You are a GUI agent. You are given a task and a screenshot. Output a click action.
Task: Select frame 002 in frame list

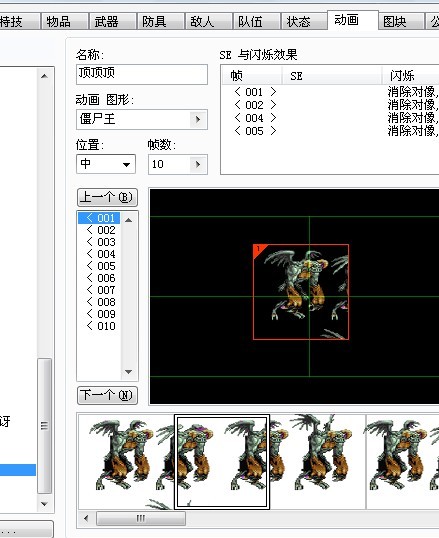point(99,230)
